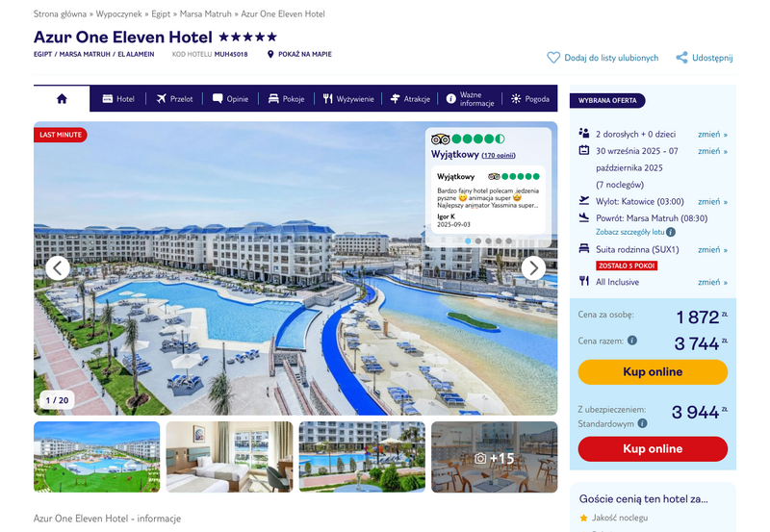Screen dimensions: 770x532
Task: Go to previous photo with left arrow
Action: tap(58, 268)
